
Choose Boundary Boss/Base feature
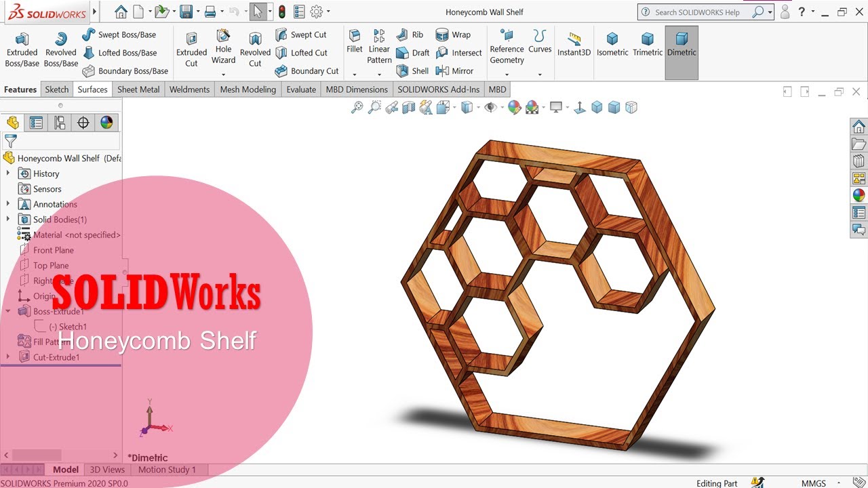[x=125, y=71]
